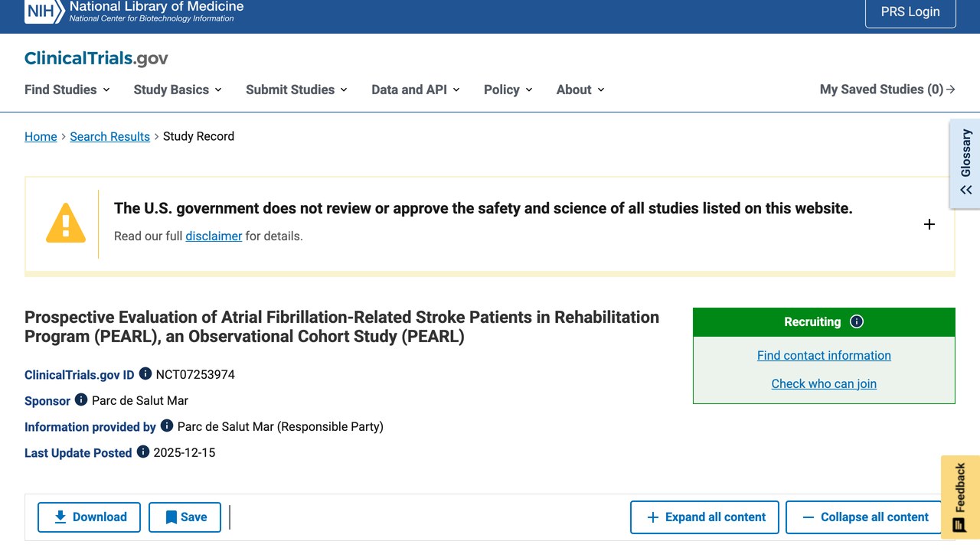The width and height of the screenshot is (980, 551).
Task: Click the NIH National Library of Medicine logo
Action: 134,11
